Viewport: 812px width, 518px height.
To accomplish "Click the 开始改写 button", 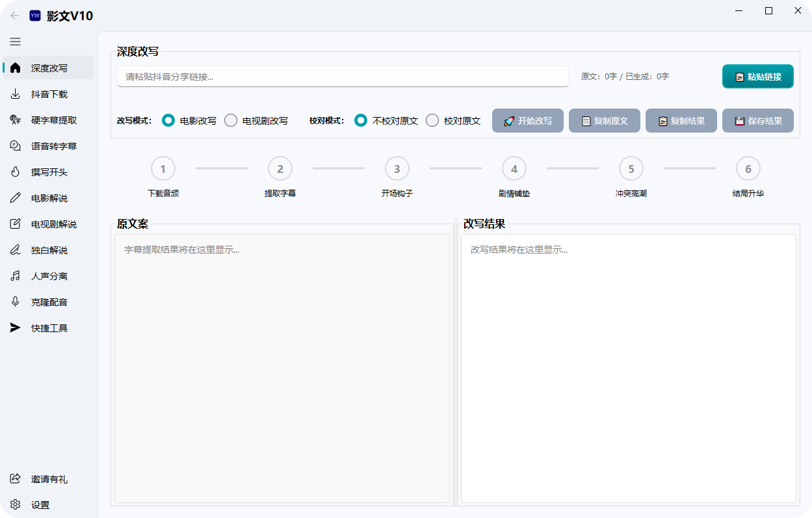I will tap(527, 121).
